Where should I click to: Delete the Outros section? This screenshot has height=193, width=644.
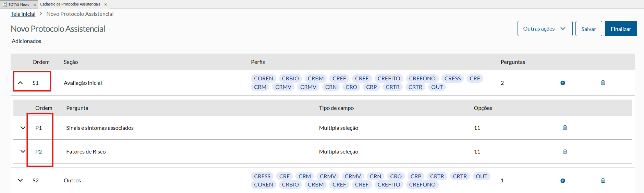coord(603,181)
